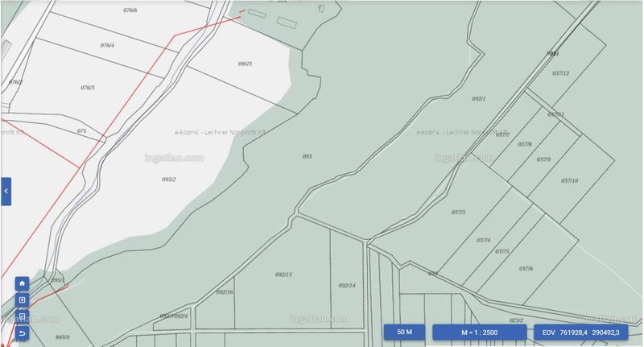The image size is (644, 347).
Task: Open the M = 1 : 2500 scale selector
Action: [x=479, y=333]
